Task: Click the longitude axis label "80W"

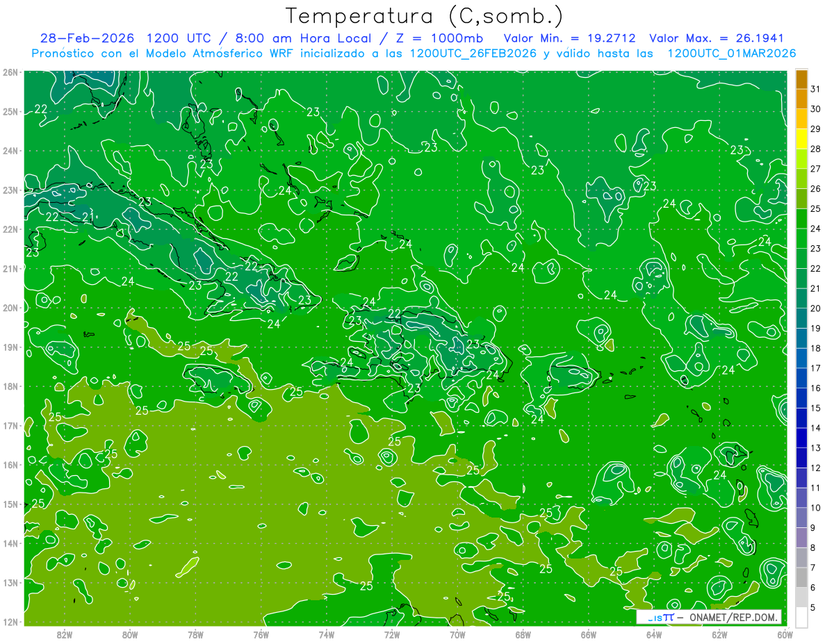Action: 130,634
